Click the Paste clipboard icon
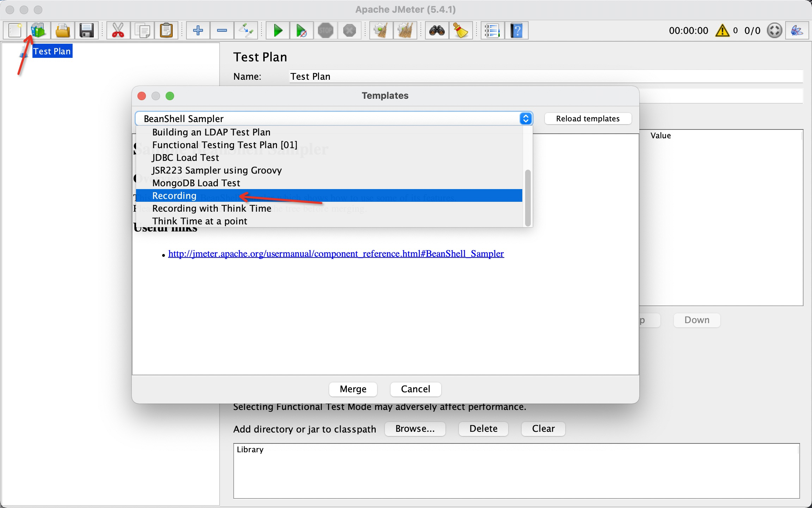This screenshot has width=812, height=508. [x=166, y=30]
